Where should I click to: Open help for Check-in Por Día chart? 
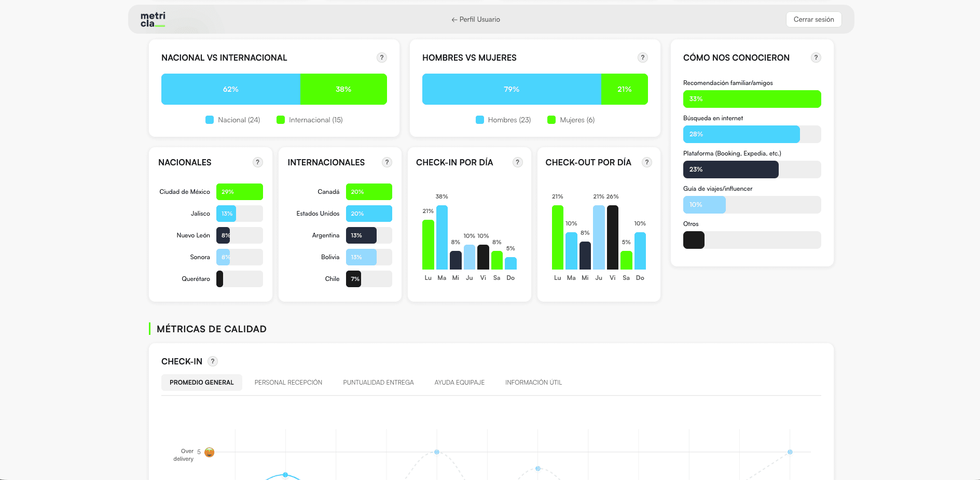[x=517, y=162]
